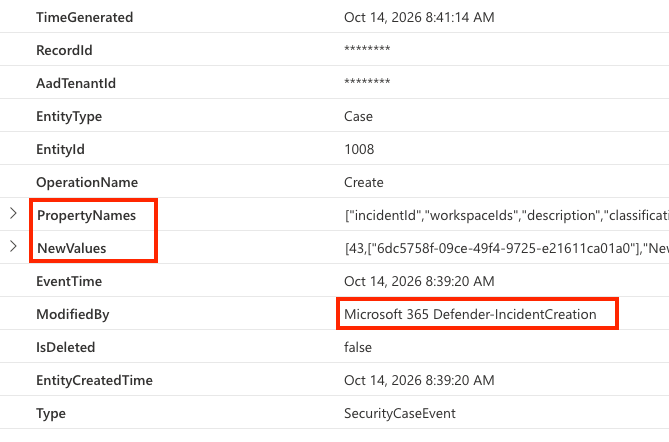Screen dimensions: 669x442
Task: Click the TimeGenerated value Oct 14, 2026 8:41:14 AM
Action: pos(419,17)
